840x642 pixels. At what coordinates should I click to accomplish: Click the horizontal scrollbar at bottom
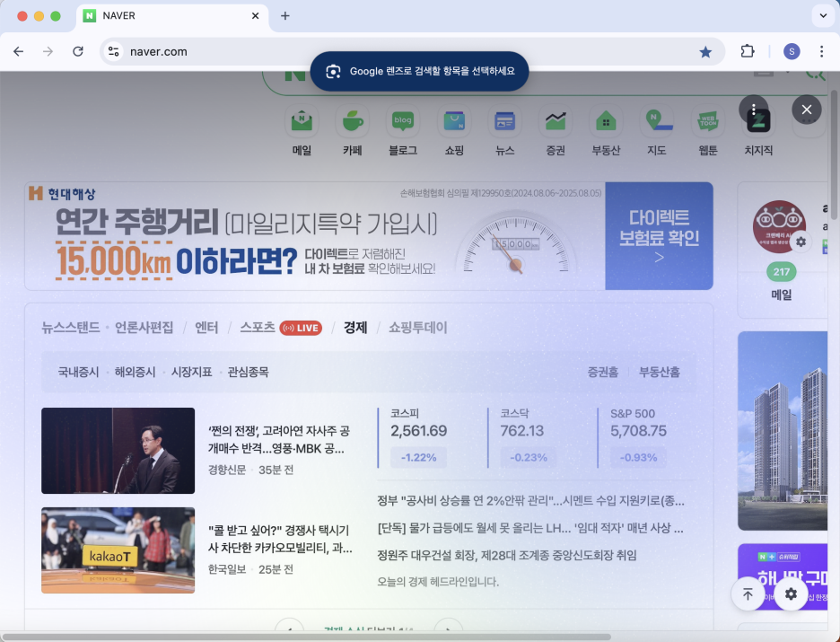click(305, 638)
